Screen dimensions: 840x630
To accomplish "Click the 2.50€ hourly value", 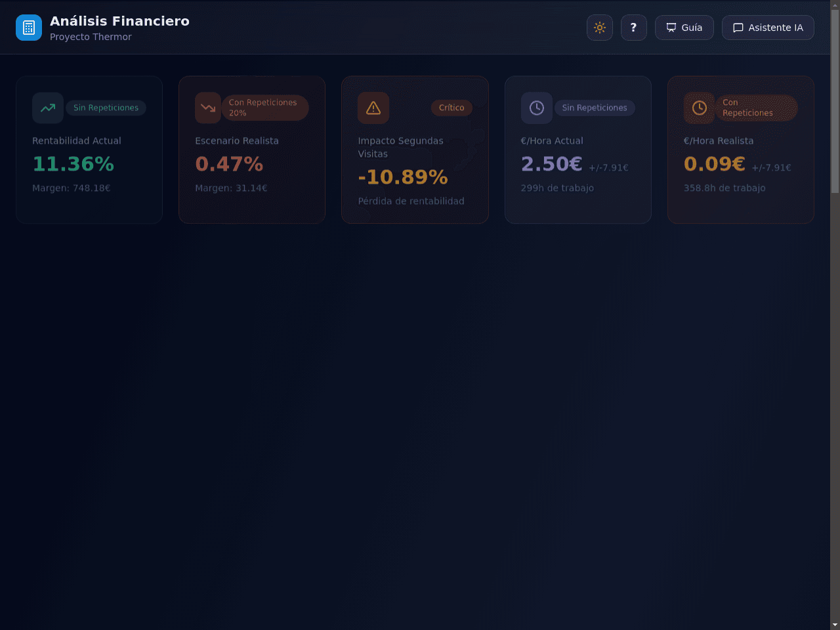I will click(552, 164).
